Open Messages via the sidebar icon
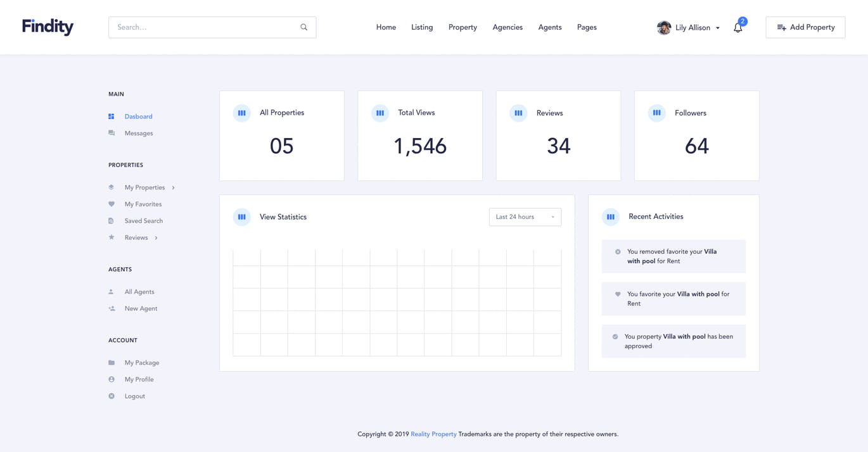This screenshot has width=868, height=452. [112, 133]
